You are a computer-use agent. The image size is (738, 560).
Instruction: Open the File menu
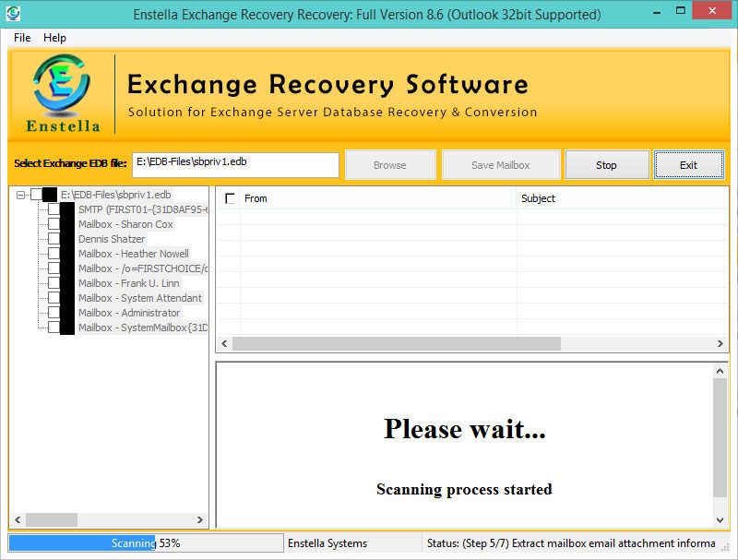pyautogui.click(x=22, y=38)
